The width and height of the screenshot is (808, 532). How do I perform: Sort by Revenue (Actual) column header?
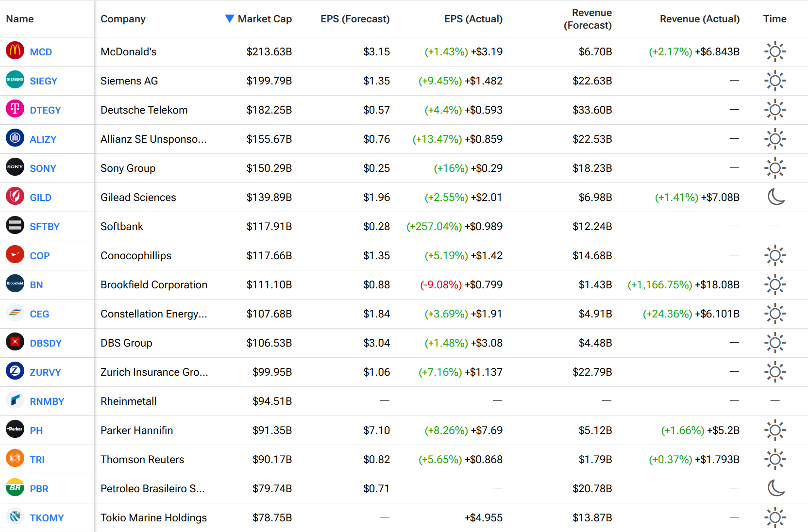pyautogui.click(x=700, y=19)
